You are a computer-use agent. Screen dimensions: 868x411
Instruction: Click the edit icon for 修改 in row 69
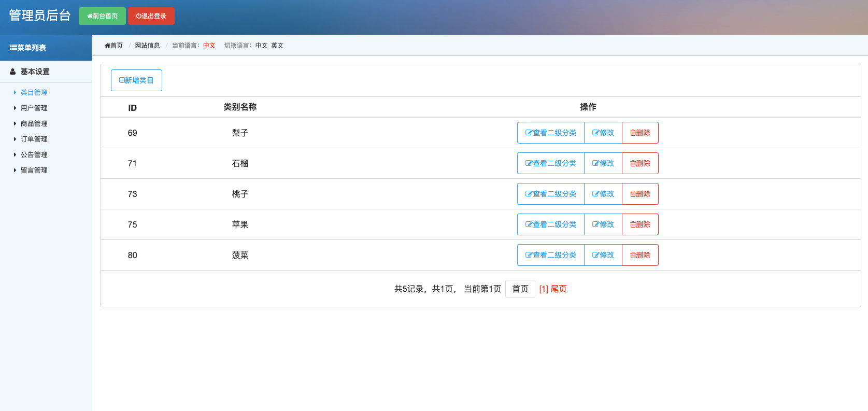tap(595, 133)
